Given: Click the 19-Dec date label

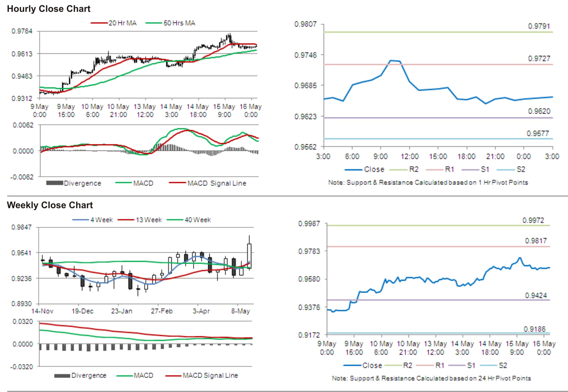Looking at the screenshot, I should pyautogui.click(x=83, y=311).
